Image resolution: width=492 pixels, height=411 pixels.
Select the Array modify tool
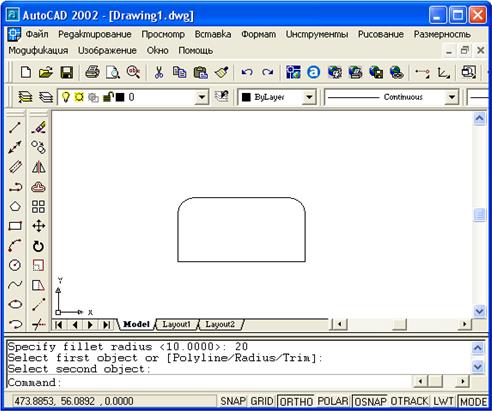tap(39, 206)
